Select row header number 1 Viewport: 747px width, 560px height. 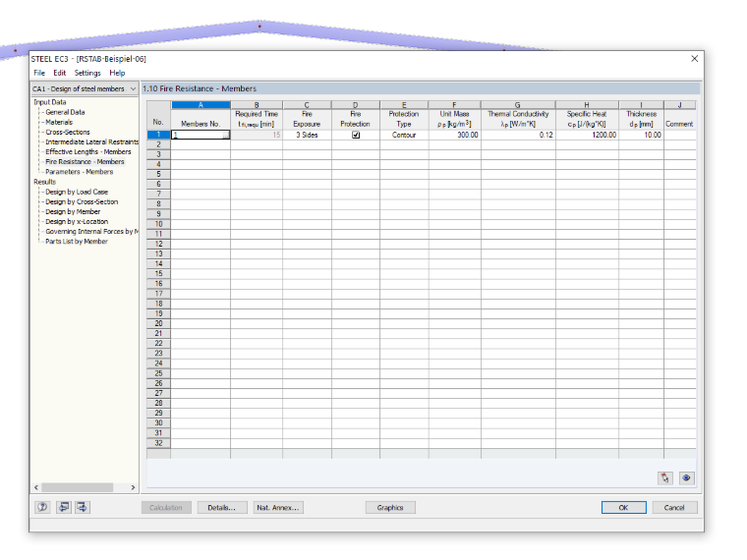click(x=158, y=135)
